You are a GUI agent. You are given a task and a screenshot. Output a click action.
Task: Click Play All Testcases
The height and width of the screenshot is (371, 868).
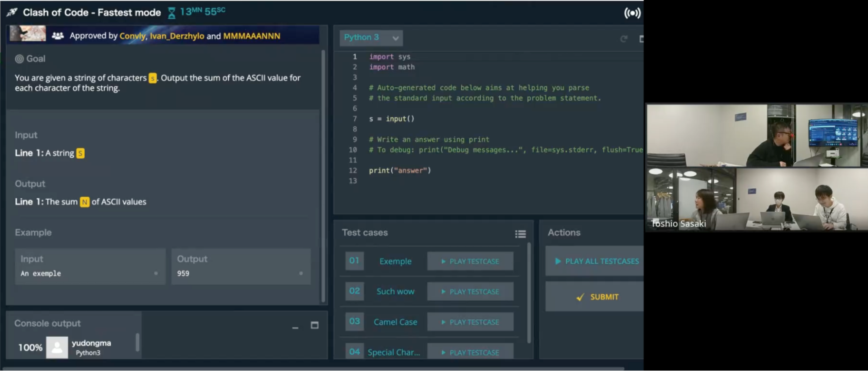[595, 261]
